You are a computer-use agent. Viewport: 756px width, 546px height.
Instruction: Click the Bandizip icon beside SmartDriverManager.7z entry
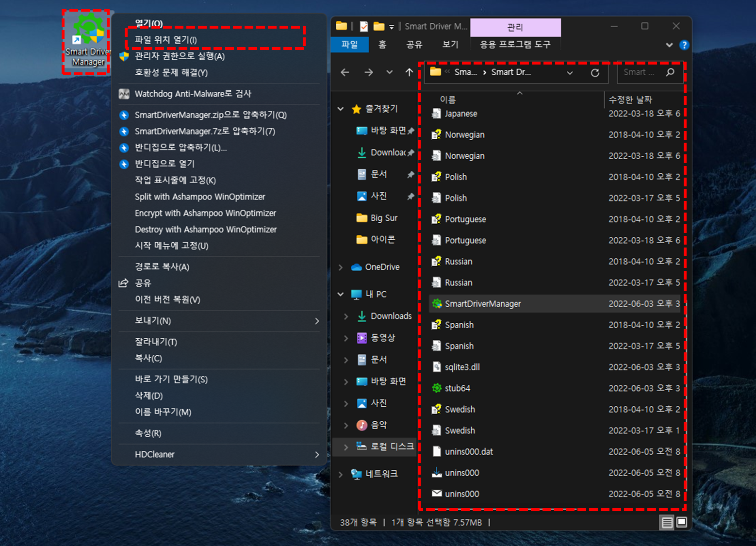point(124,132)
